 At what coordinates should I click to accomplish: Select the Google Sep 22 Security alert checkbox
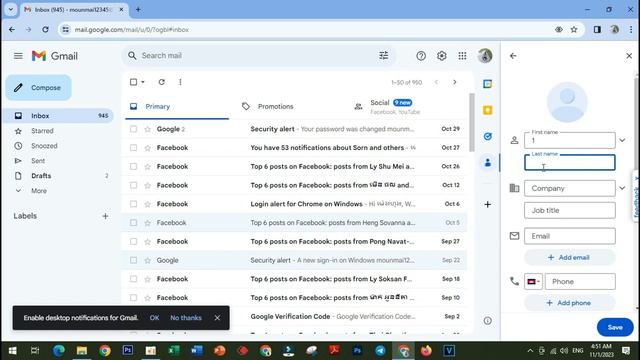pyautogui.click(x=133, y=260)
